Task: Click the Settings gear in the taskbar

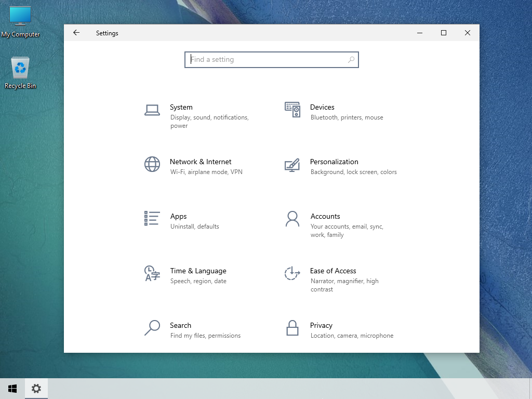Action: click(36, 388)
